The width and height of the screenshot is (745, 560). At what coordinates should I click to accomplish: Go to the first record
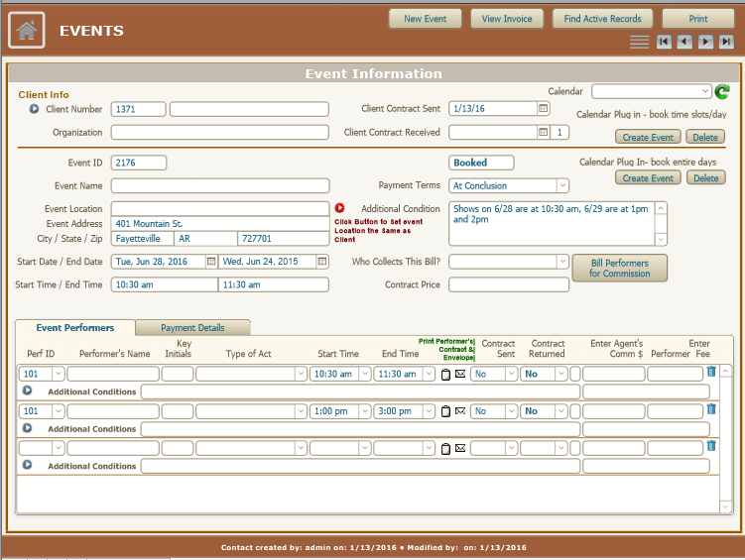coord(662,42)
